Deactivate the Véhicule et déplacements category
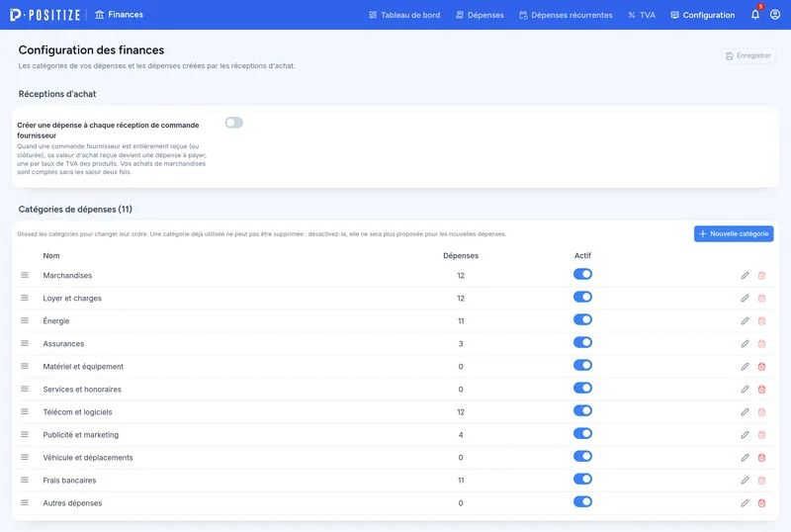791x532 pixels. coord(582,456)
